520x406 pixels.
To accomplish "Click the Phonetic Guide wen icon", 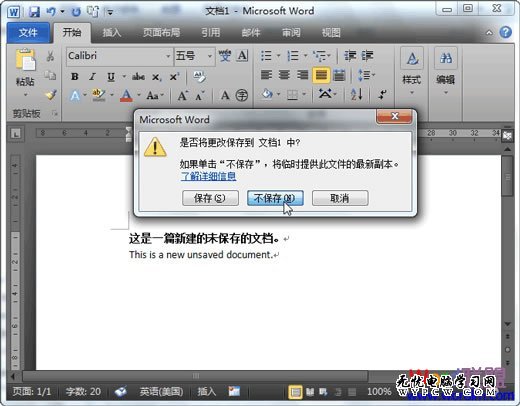I will pyautogui.click(x=224, y=56).
